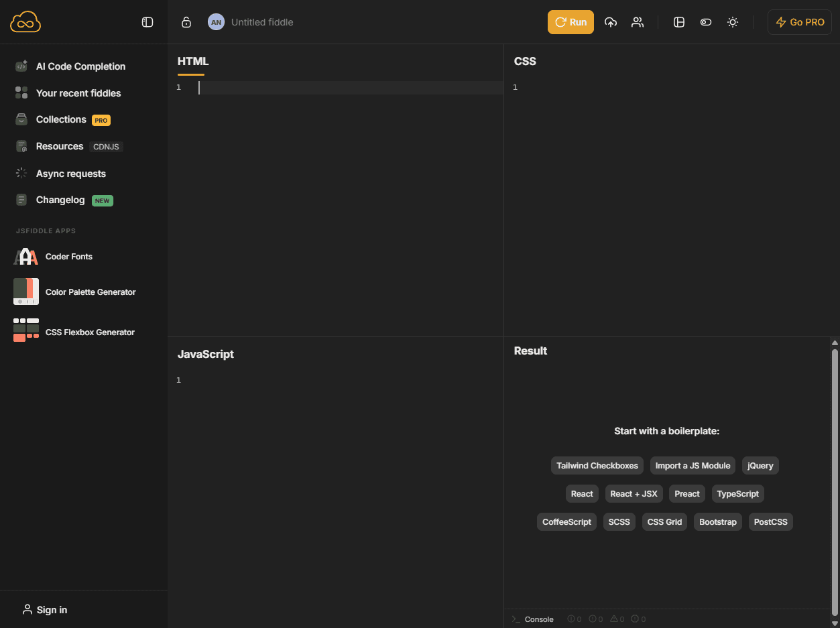Save the fiddle with the cloud upload icon
The height and width of the screenshot is (628, 840).
pyautogui.click(x=610, y=22)
